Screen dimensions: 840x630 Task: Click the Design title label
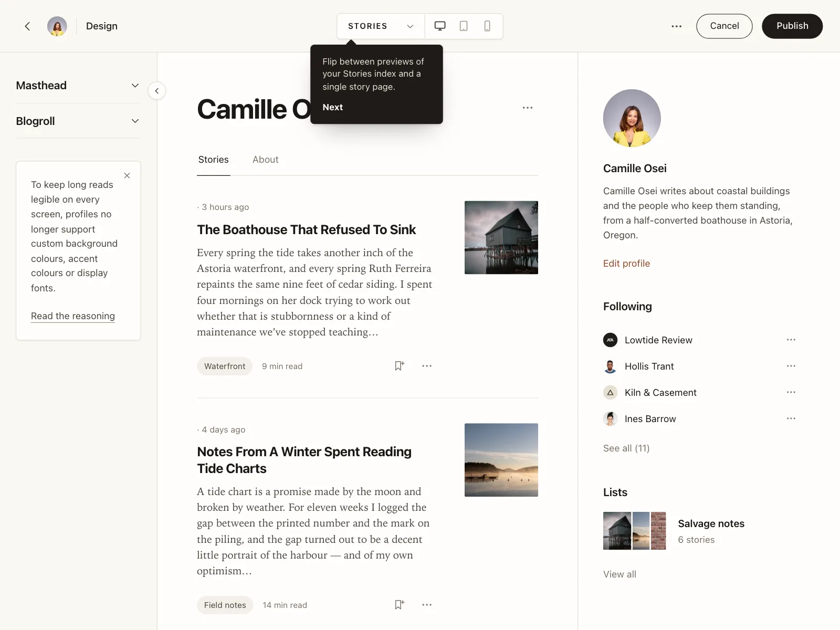click(102, 26)
